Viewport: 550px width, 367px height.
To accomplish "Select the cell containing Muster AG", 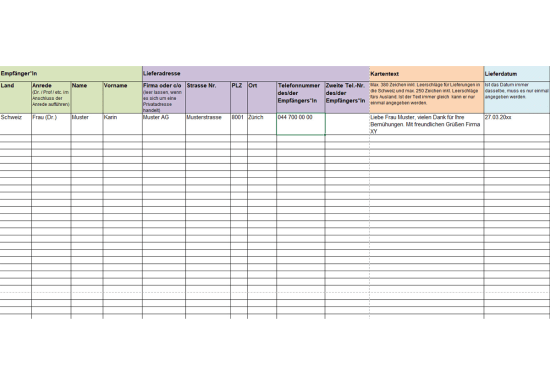I will click(164, 124).
